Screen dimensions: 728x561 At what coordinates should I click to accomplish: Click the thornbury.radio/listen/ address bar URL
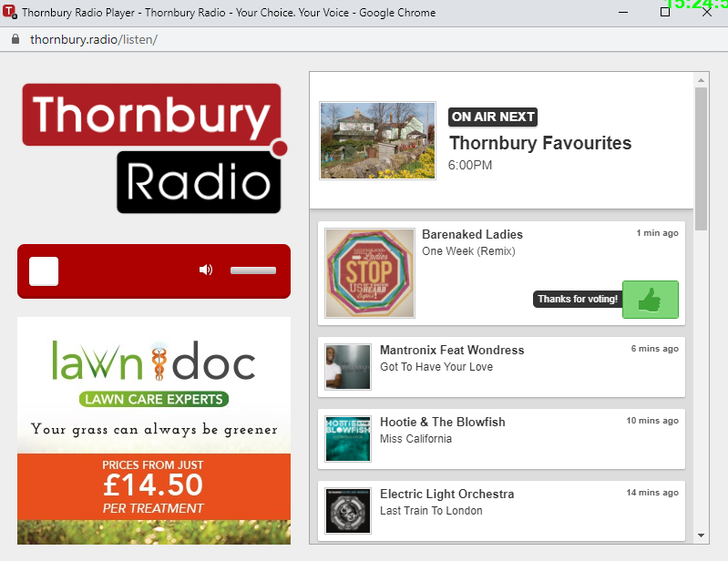(x=94, y=39)
